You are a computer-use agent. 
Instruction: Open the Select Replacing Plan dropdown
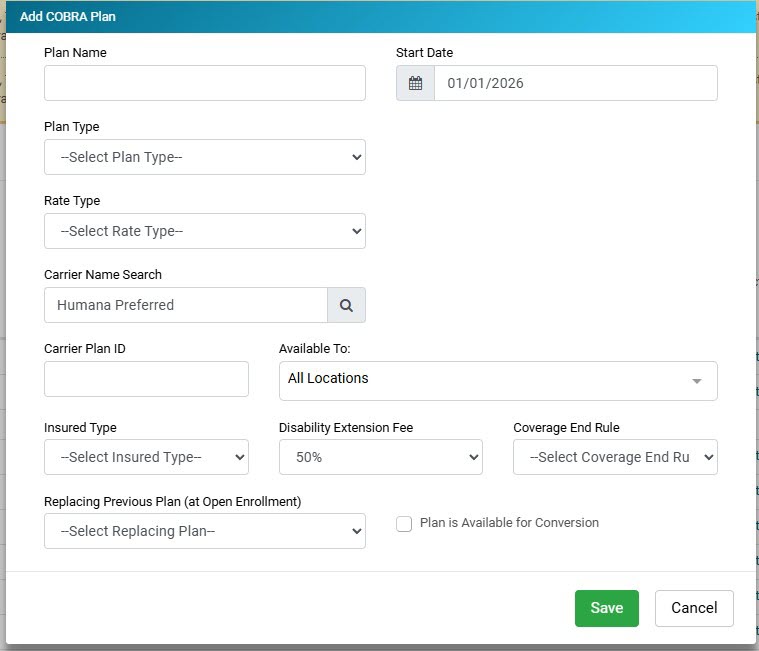(x=205, y=531)
